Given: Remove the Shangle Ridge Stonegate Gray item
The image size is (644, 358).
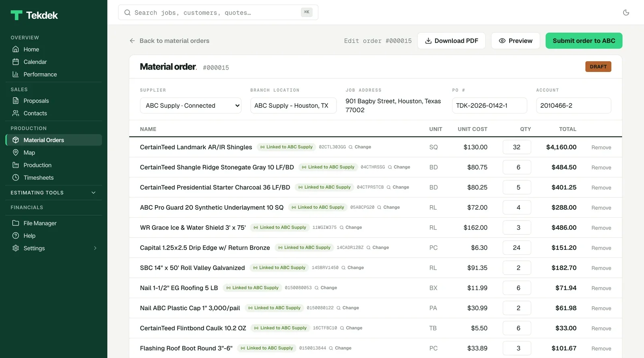Looking at the screenshot, I should pyautogui.click(x=601, y=167).
